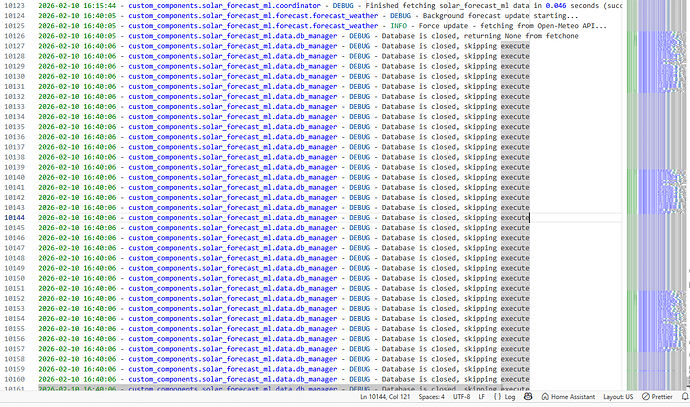Change keyboard Layout: US setting

point(618,396)
